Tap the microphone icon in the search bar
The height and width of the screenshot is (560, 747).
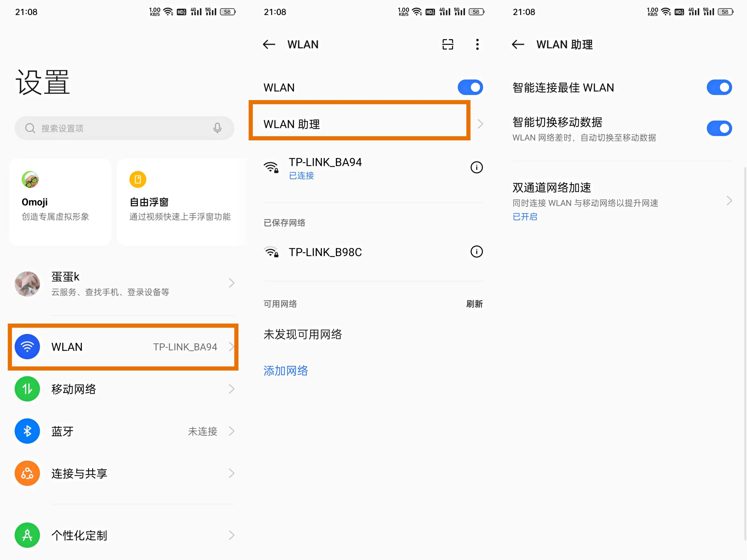(x=217, y=128)
